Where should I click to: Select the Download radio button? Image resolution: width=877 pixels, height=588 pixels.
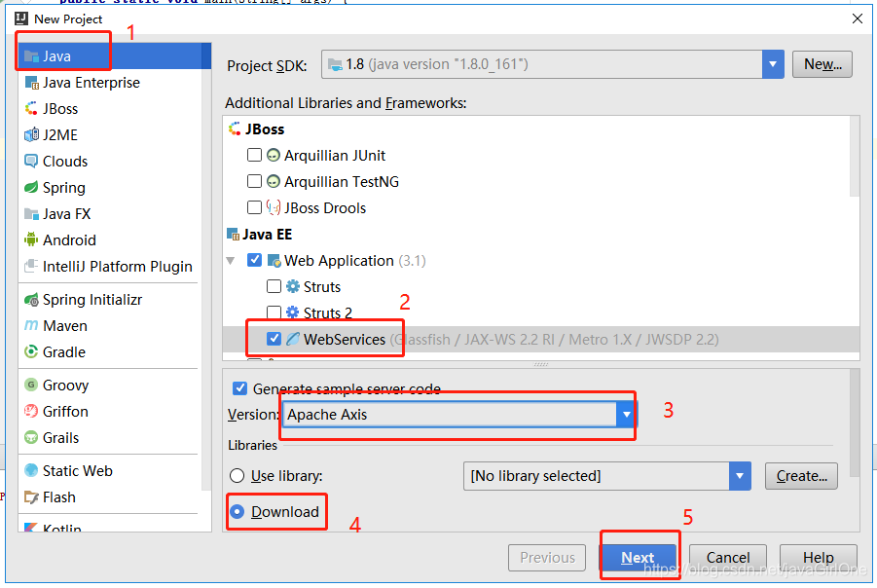click(238, 511)
